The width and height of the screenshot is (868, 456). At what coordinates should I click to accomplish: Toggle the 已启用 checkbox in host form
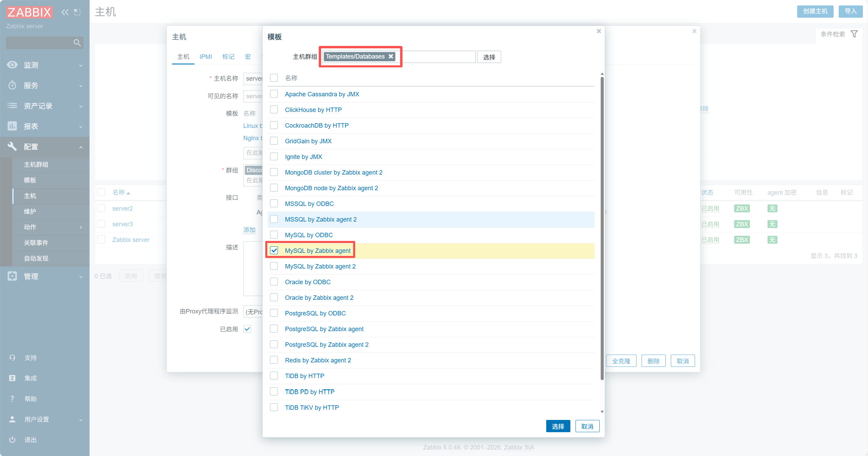pyautogui.click(x=248, y=329)
